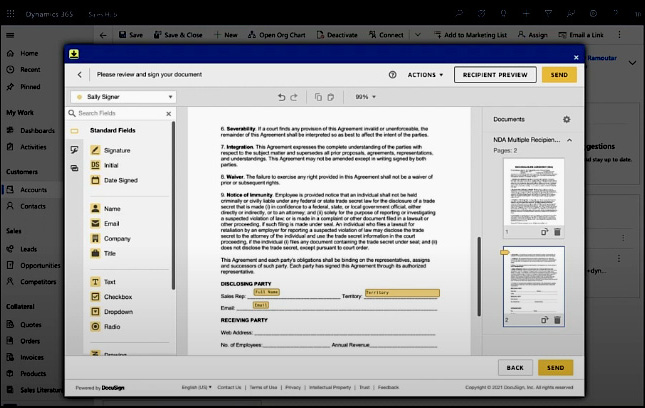The width and height of the screenshot is (645, 408).
Task: Collapse the NDA Multiple Recipients document
Action: (569, 140)
